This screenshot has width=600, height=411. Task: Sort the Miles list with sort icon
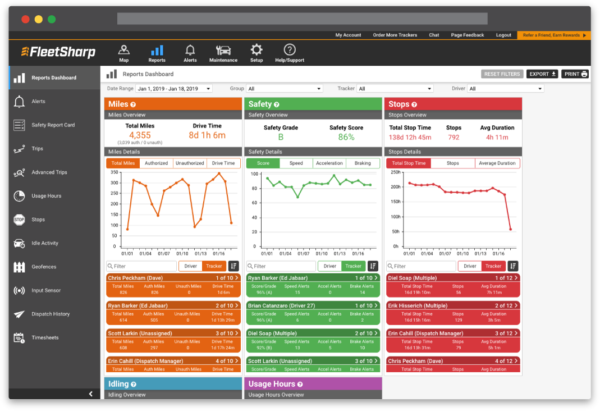pyautogui.click(x=233, y=266)
